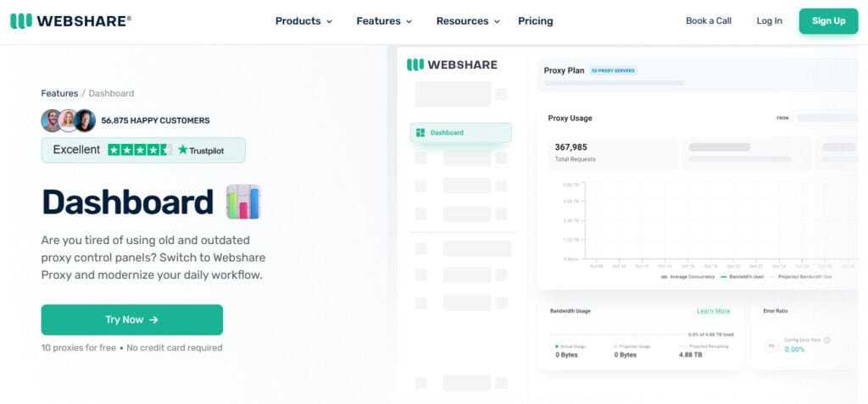The height and width of the screenshot is (404, 868).
Task: Open the Excellent Trustpilot rating badge
Action: tap(142, 150)
